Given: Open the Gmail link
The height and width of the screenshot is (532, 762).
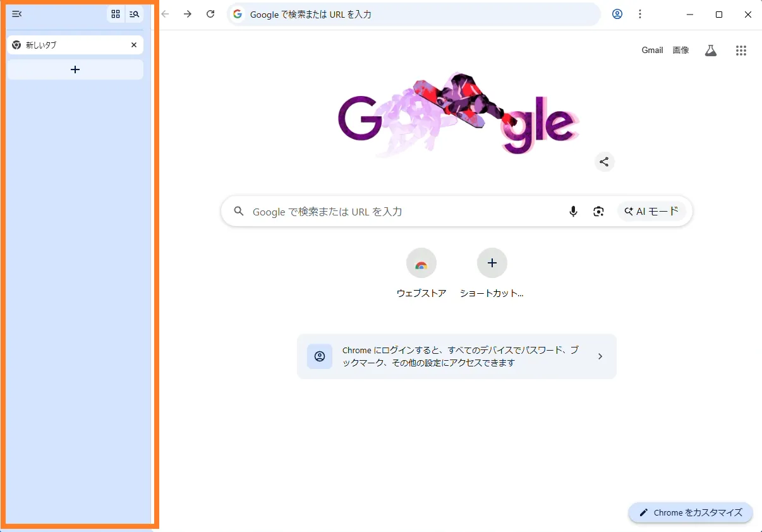Looking at the screenshot, I should coord(652,50).
